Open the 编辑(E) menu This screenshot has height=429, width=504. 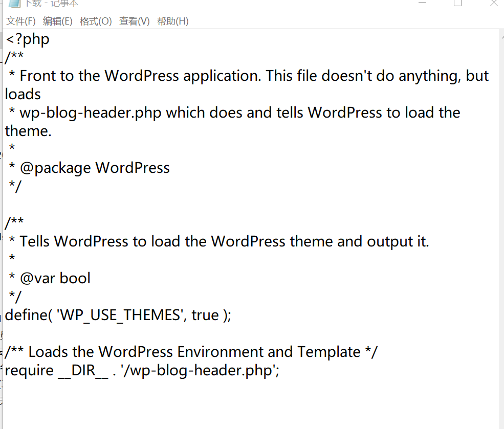tap(57, 21)
